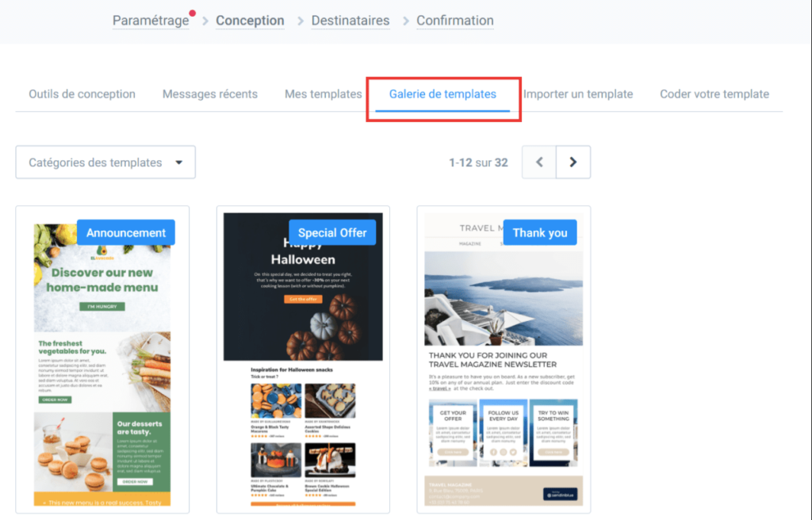Viewport: 812px width, 520px height.
Task: Go to the Paramétrage step
Action: (151, 20)
